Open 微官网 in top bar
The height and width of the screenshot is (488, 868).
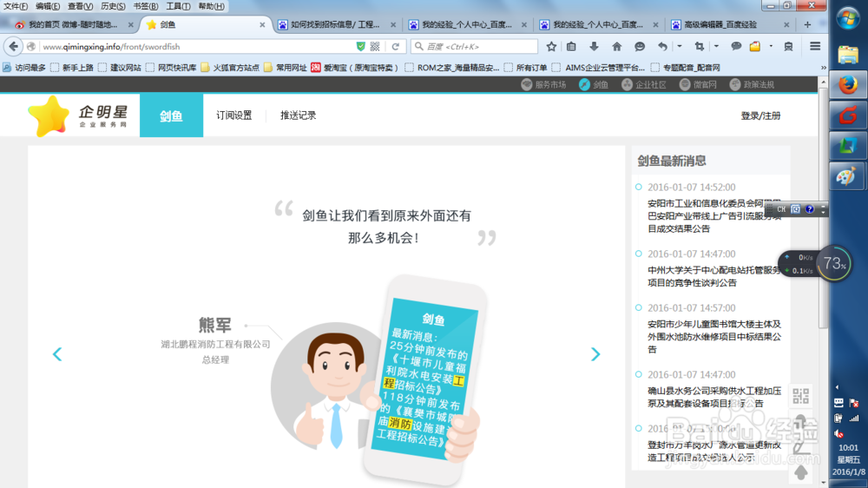point(698,84)
